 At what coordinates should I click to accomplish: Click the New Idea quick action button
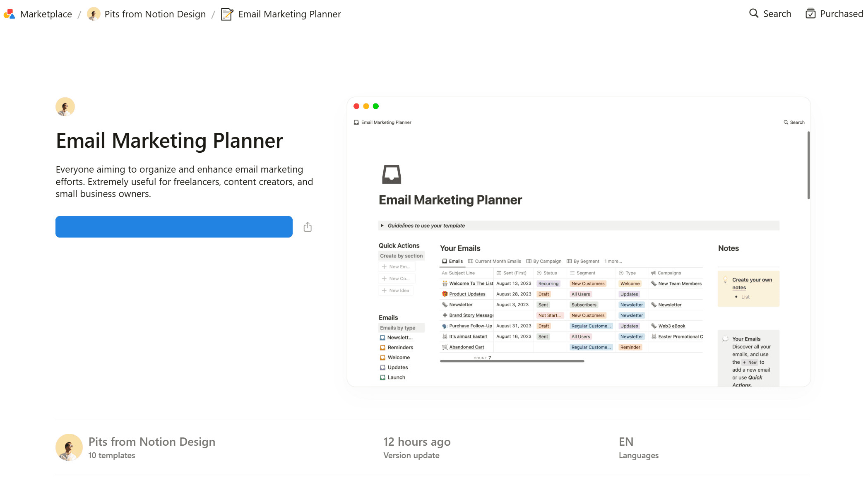[x=396, y=291]
